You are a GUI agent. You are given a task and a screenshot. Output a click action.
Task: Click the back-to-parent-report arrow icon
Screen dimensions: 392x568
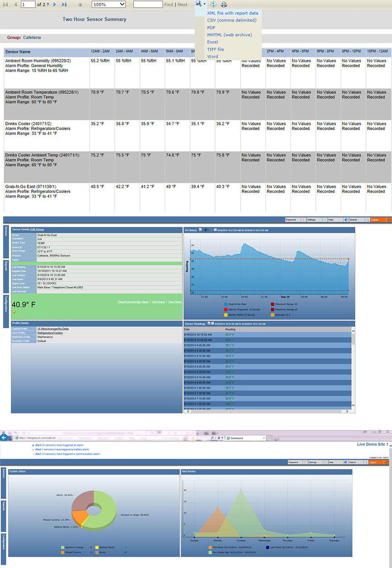(80, 4)
